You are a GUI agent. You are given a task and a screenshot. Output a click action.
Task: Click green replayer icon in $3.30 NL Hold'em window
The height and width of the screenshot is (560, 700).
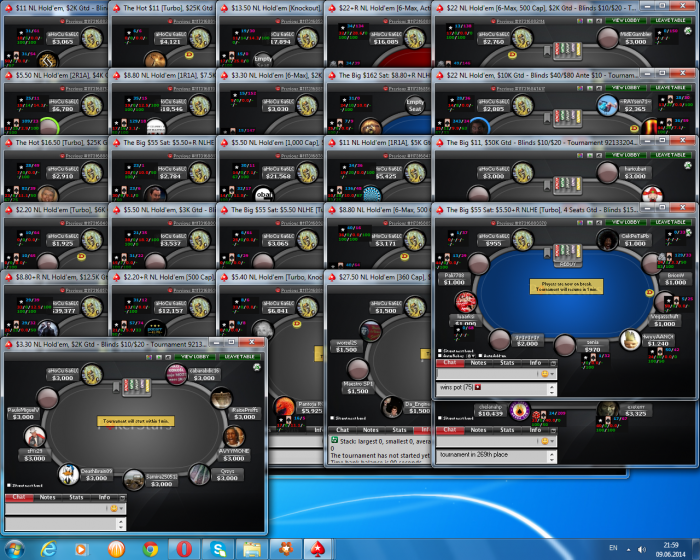[159, 357]
